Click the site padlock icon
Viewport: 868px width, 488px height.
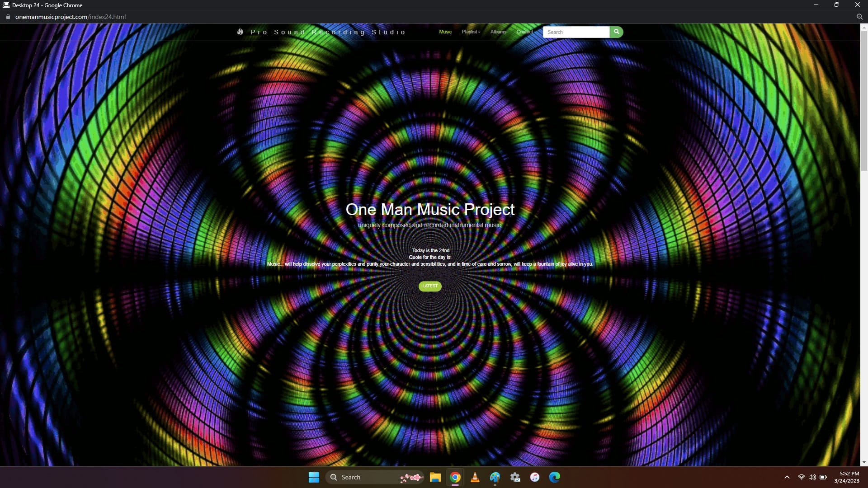point(8,17)
